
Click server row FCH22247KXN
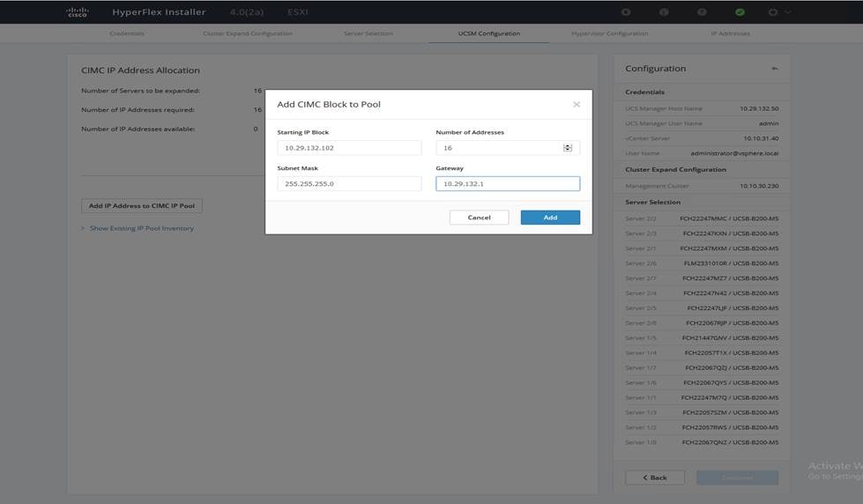(x=702, y=233)
